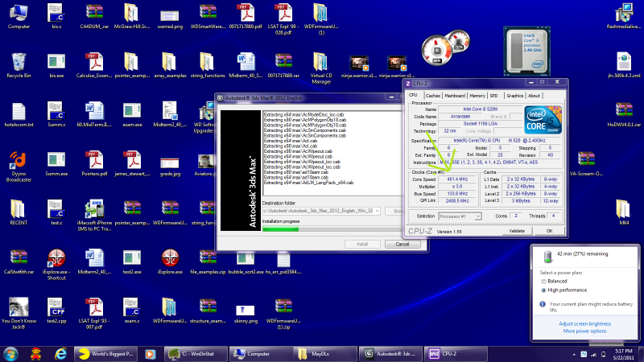644x362 pixels.
Task: Switch to the Mainboard tab in CPU-Z
Action: coord(455,96)
